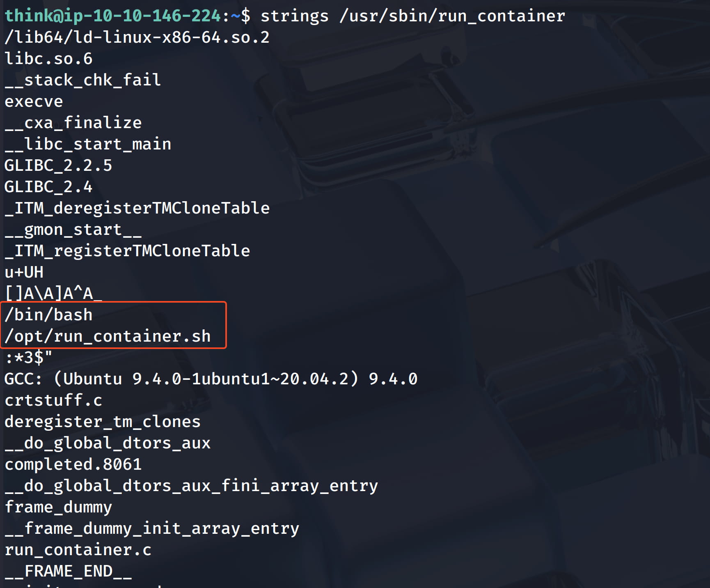Click the /bin/bash line in output
This screenshot has width=710, height=588.
[x=48, y=315]
